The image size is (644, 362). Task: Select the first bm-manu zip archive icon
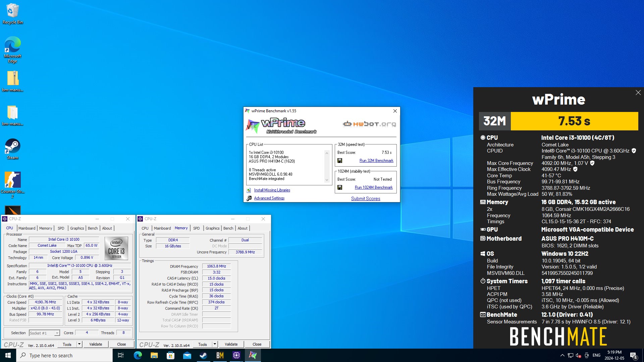tap(12, 81)
